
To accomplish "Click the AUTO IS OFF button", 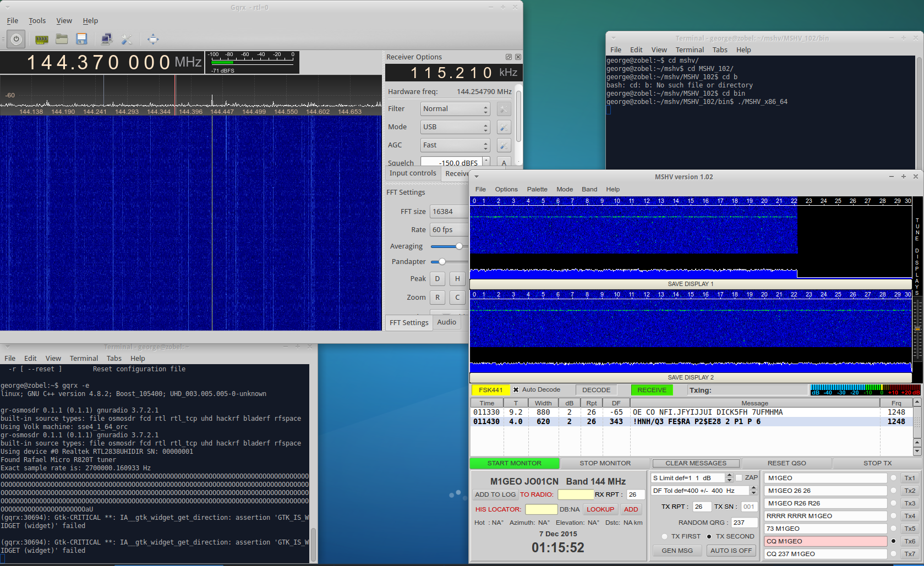I will [731, 551].
